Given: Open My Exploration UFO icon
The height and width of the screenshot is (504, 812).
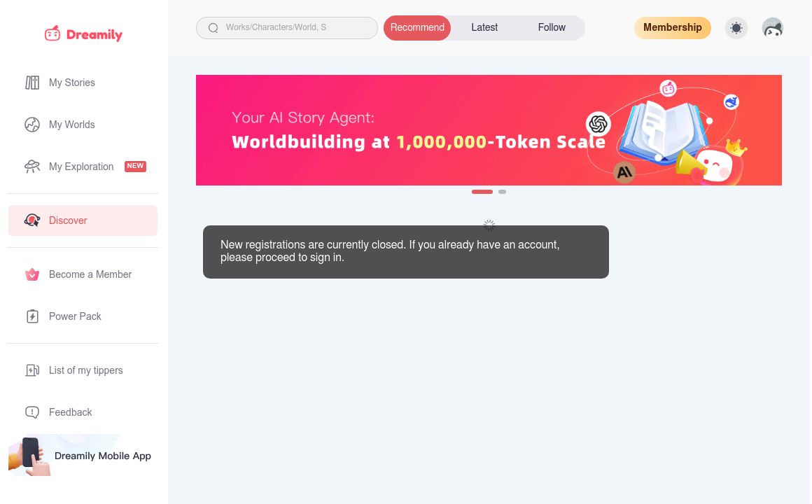Looking at the screenshot, I should coord(32,167).
